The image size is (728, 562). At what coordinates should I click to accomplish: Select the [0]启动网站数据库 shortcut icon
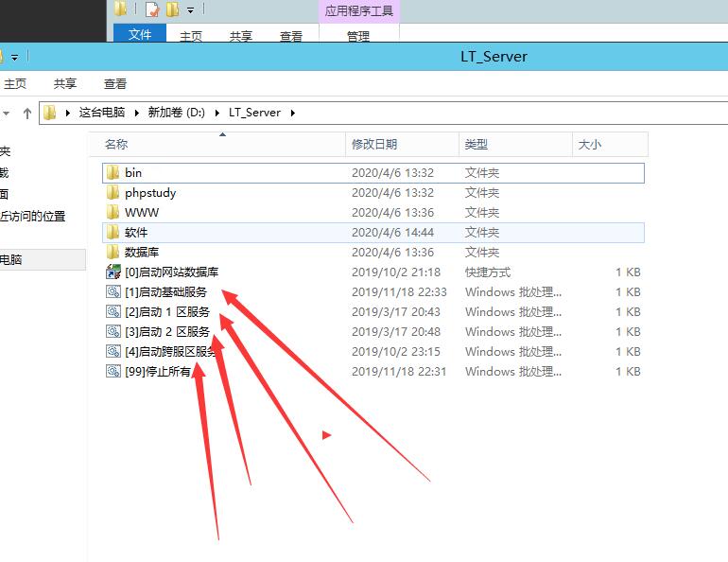pyautogui.click(x=113, y=272)
